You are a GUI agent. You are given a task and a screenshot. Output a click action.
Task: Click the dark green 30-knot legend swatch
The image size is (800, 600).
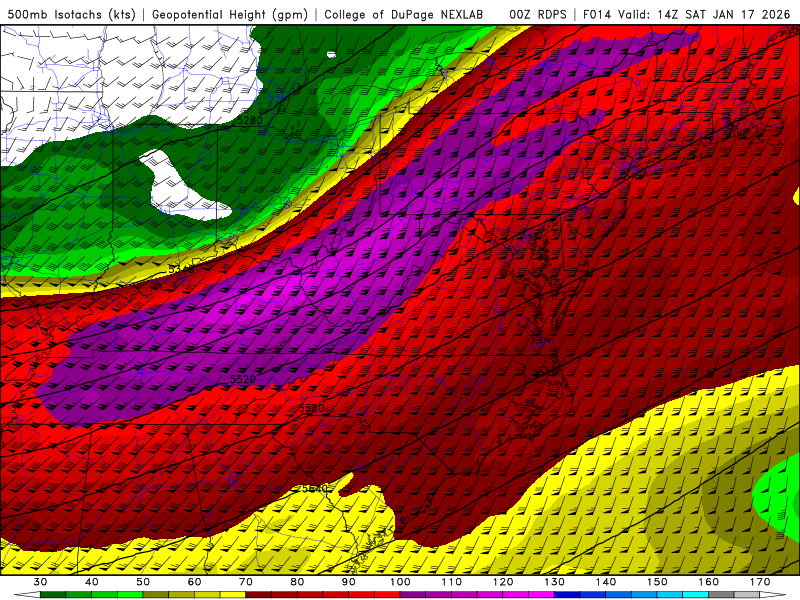point(53,595)
